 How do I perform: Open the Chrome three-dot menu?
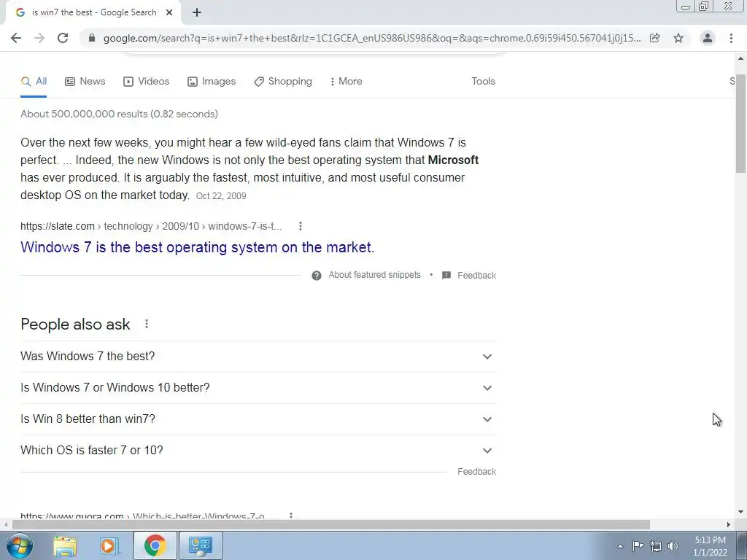click(x=731, y=38)
